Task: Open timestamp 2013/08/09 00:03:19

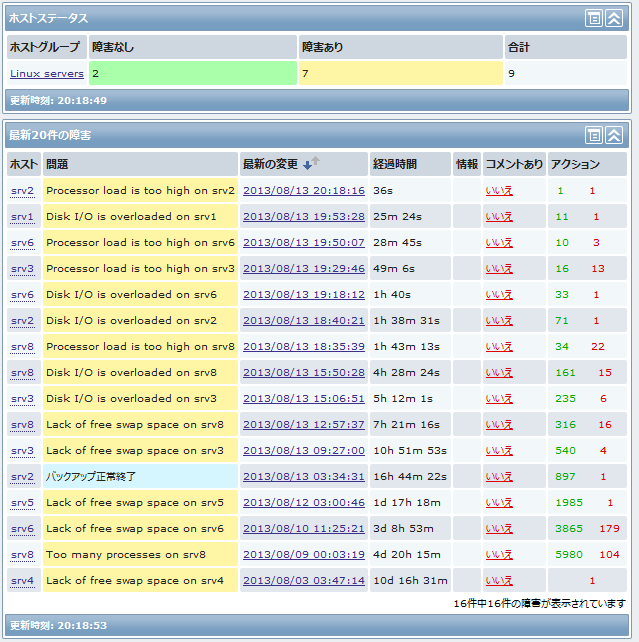Action: click(304, 555)
